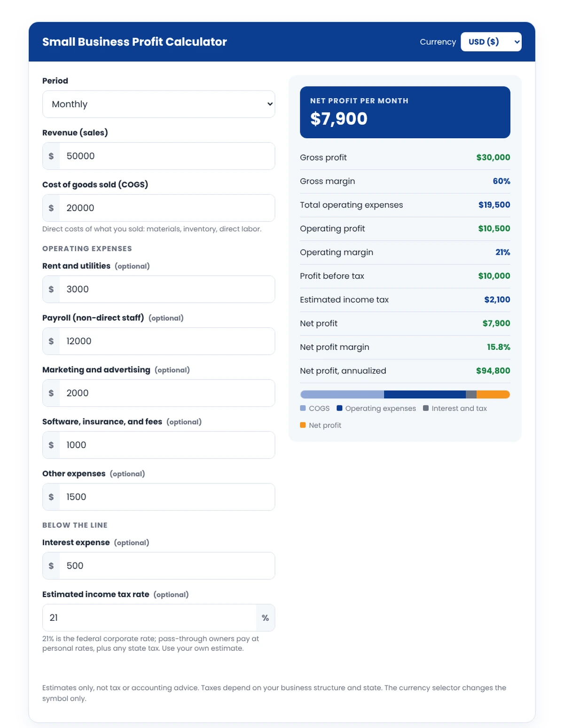Image resolution: width=564 pixels, height=728 pixels.
Task: Click the orange net profit bar segment
Action: pos(493,395)
